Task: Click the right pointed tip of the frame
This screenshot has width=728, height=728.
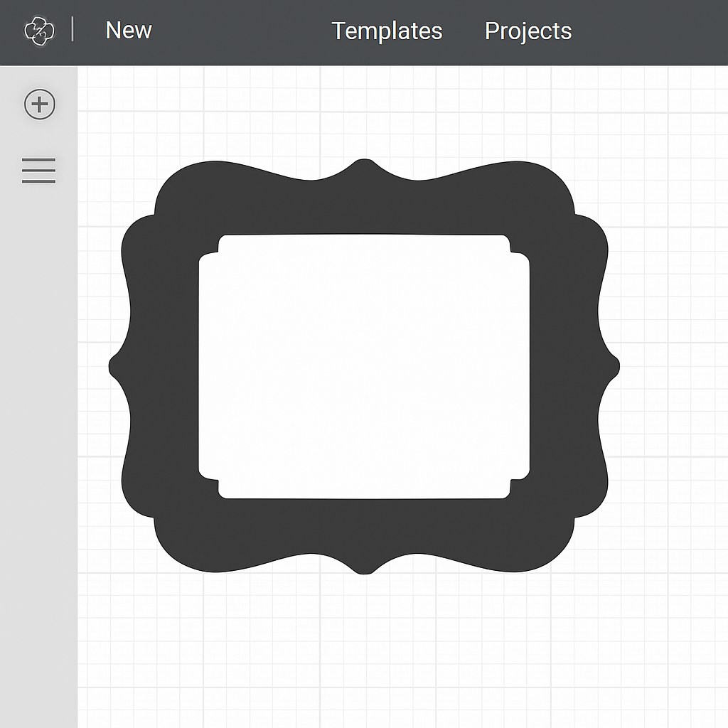Action: [x=613, y=366]
